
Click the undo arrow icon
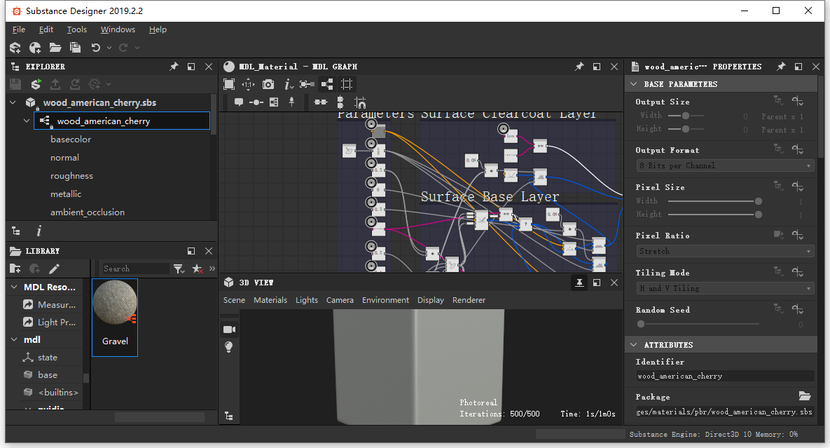tap(96, 48)
